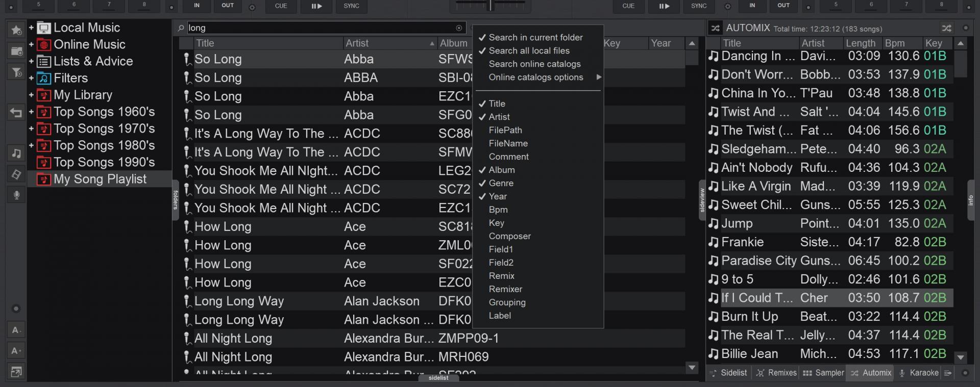Click the add virtual folder icon
The width and height of the screenshot is (980, 387).
[16, 51]
